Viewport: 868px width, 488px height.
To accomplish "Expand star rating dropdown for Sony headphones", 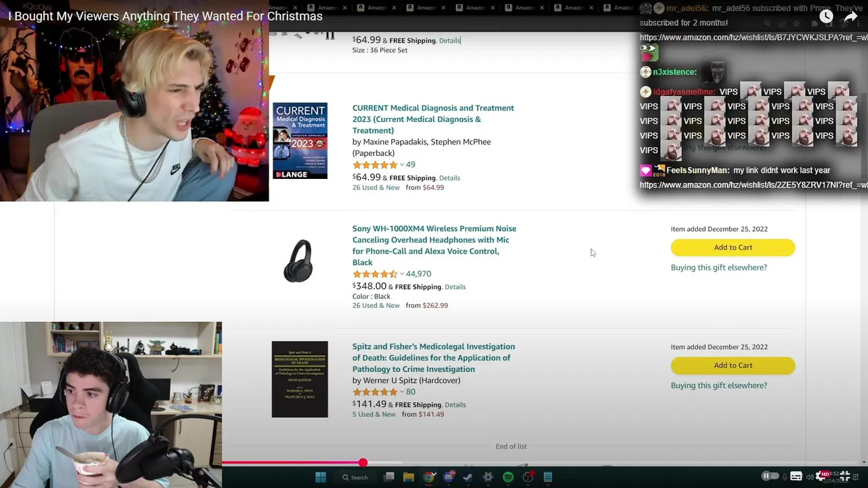I will click(401, 274).
